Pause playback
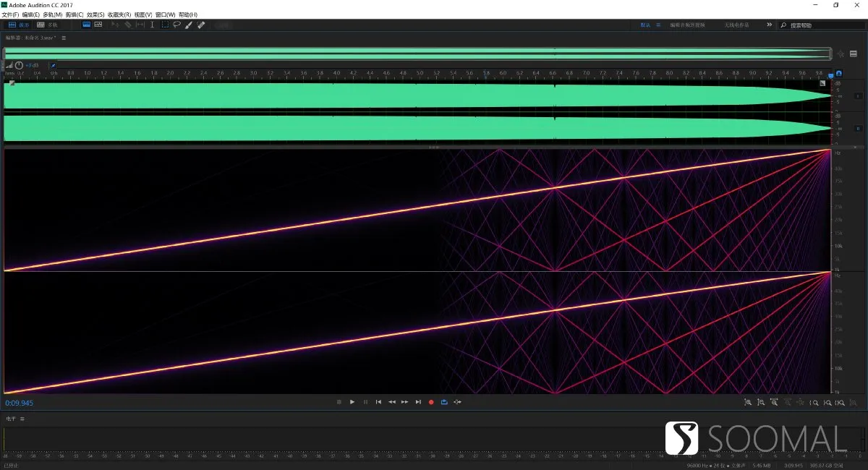 point(365,401)
